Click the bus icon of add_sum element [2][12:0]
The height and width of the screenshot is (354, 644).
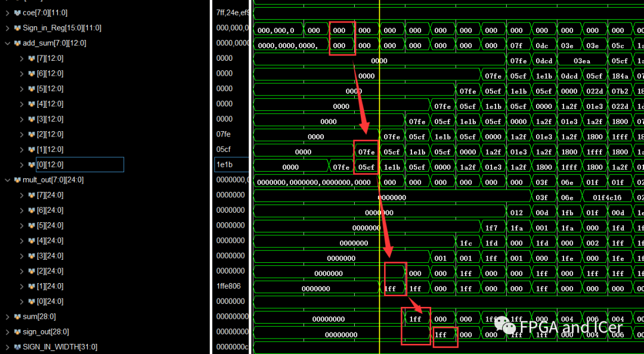(32, 134)
